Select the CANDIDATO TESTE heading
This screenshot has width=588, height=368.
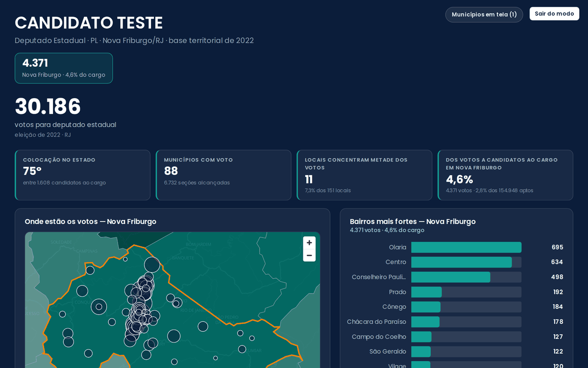(x=89, y=23)
